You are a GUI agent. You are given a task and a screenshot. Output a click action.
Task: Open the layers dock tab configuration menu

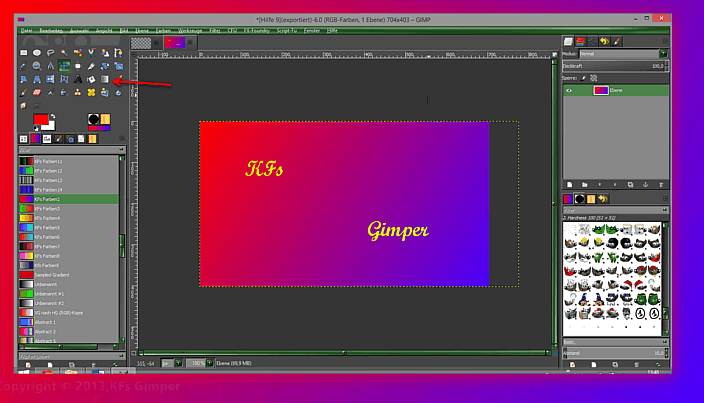coord(665,41)
